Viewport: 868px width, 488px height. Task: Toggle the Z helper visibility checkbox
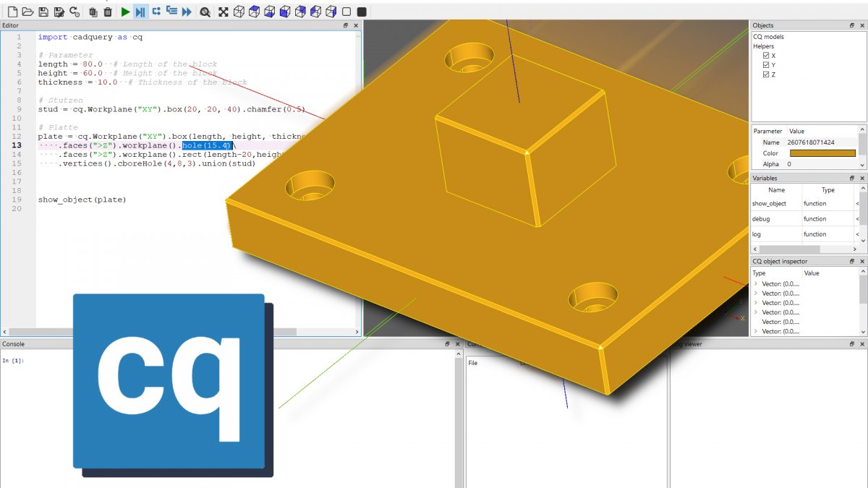coord(765,74)
